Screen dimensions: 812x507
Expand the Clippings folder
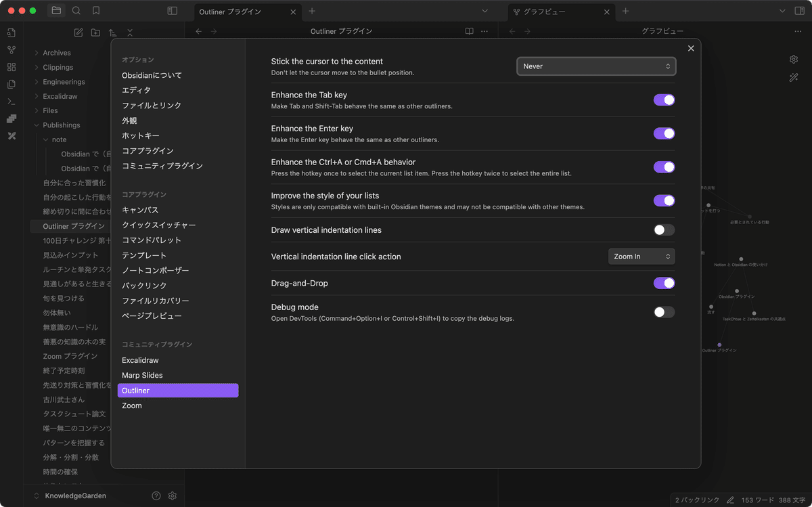pos(58,67)
